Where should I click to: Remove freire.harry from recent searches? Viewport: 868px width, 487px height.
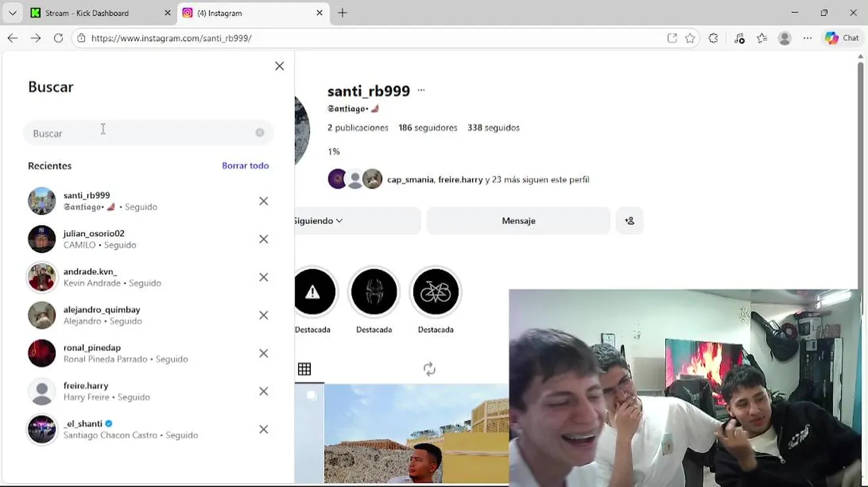pyautogui.click(x=264, y=391)
